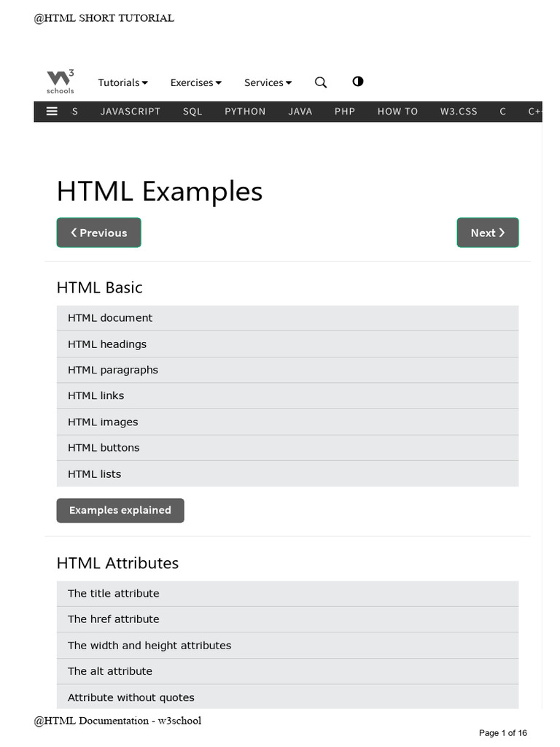This screenshot has height=747, width=560.
Task: Go to the SQL nav tab
Action: (192, 112)
